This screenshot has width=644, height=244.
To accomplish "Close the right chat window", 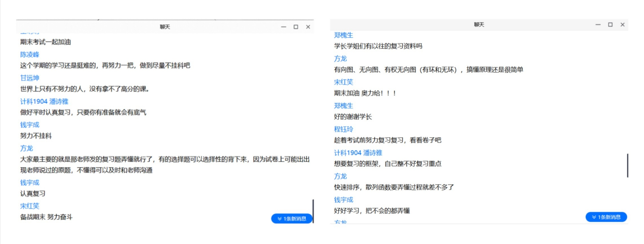I will coord(623,25).
